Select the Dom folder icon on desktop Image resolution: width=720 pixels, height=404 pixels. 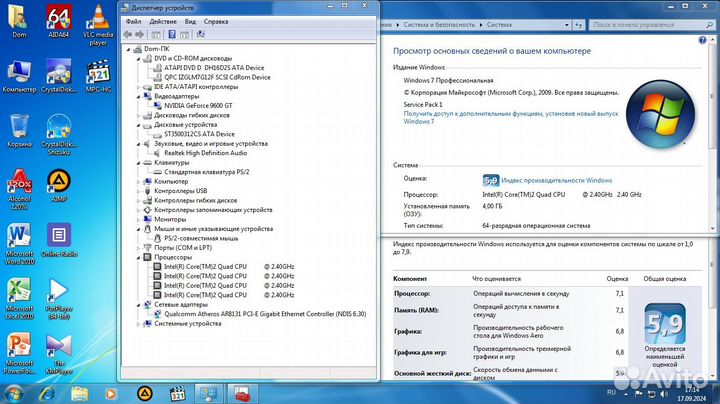(19, 22)
